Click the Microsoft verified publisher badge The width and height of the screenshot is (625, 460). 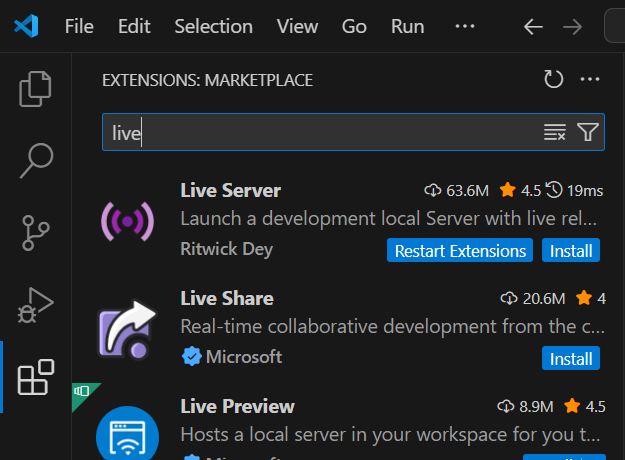click(x=191, y=356)
